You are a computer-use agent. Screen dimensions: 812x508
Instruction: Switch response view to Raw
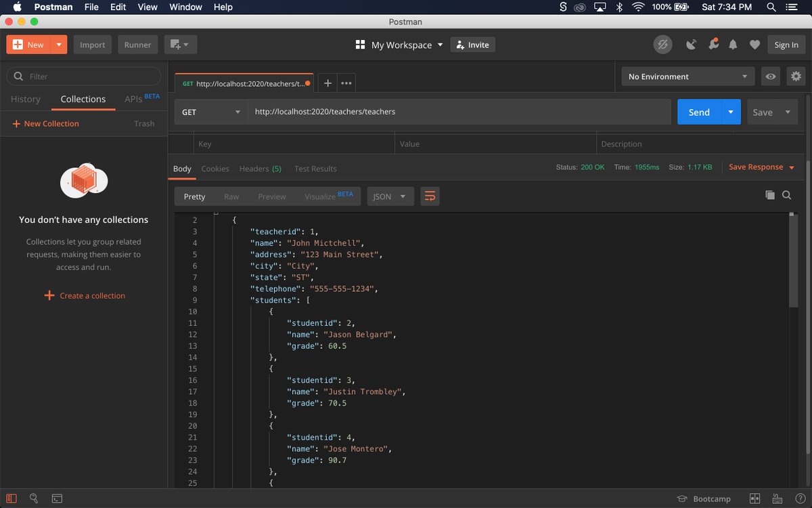(x=231, y=196)
